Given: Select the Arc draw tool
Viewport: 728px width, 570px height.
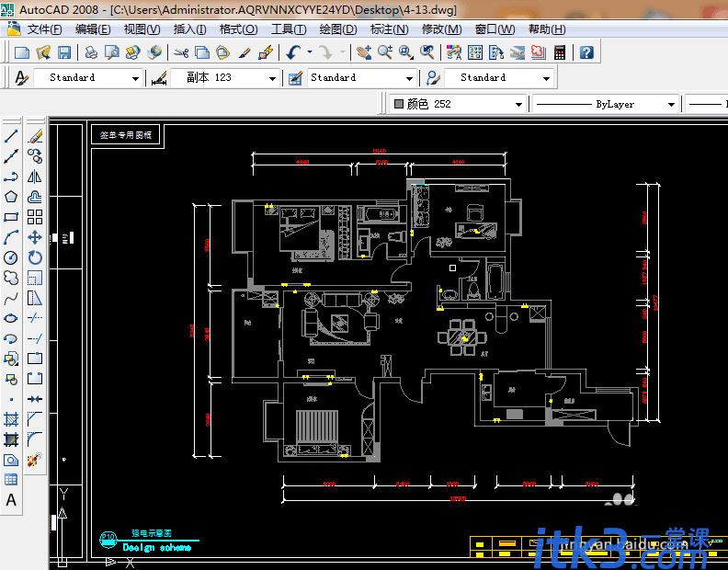Looking at the screenshot, I should (x=11, y=237).
